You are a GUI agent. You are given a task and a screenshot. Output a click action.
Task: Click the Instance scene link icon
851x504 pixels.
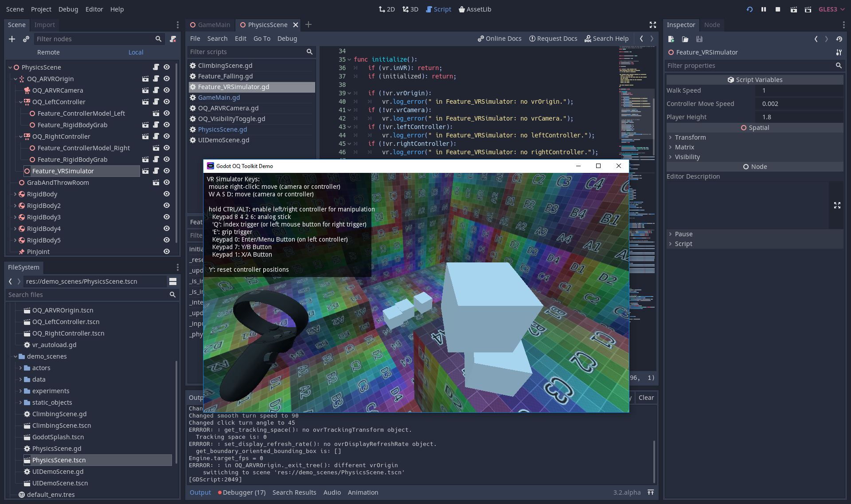tap(26, 39)
